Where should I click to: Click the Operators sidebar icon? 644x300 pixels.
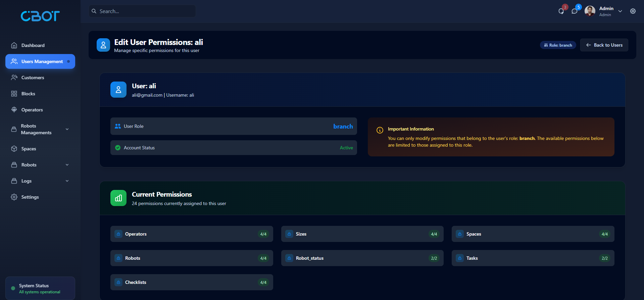coord(14,110)
